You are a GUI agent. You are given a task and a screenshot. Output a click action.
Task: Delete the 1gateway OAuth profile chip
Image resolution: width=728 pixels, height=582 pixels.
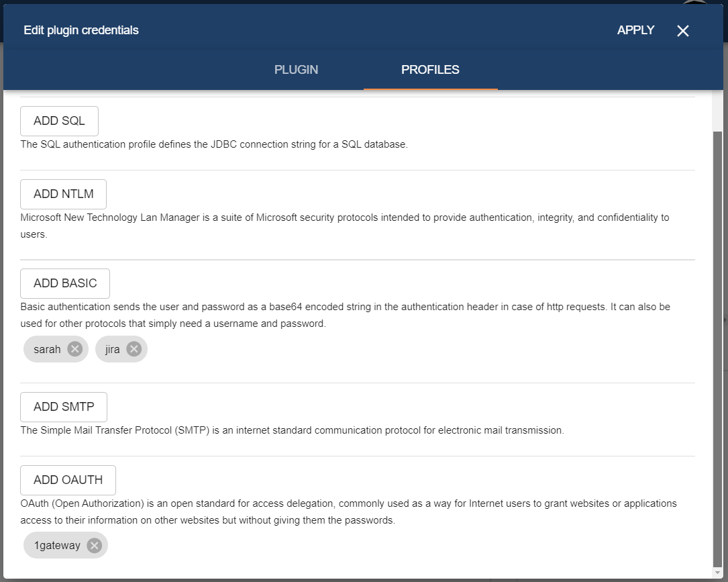tap(95, 546)
